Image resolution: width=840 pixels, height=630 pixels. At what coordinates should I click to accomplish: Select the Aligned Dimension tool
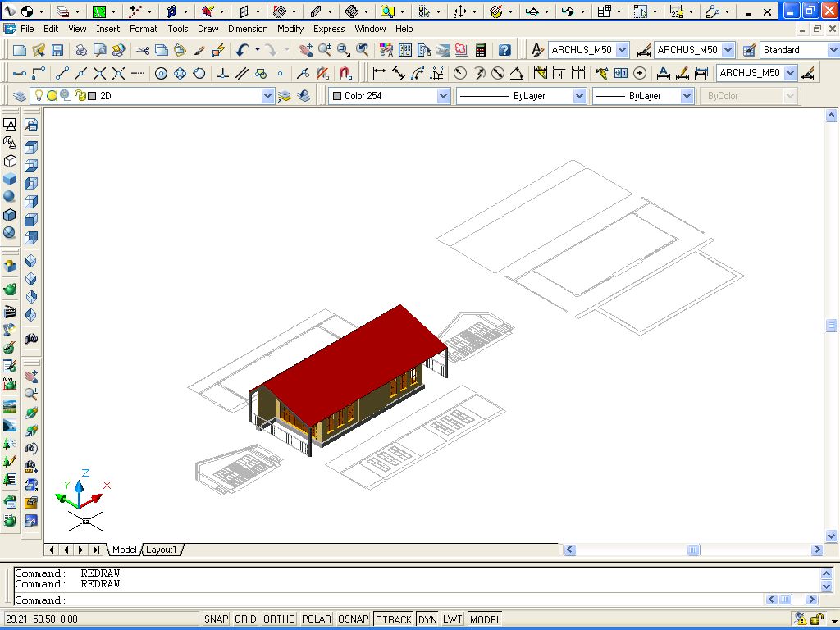[x=399, y=73]
